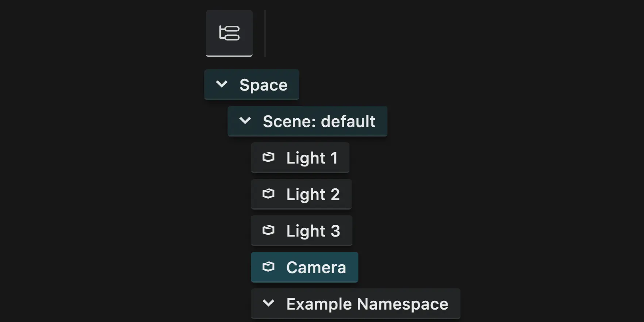644x322 pixels.
Task: Click the object icon beside Camera node
Action: tap(269, 267)
